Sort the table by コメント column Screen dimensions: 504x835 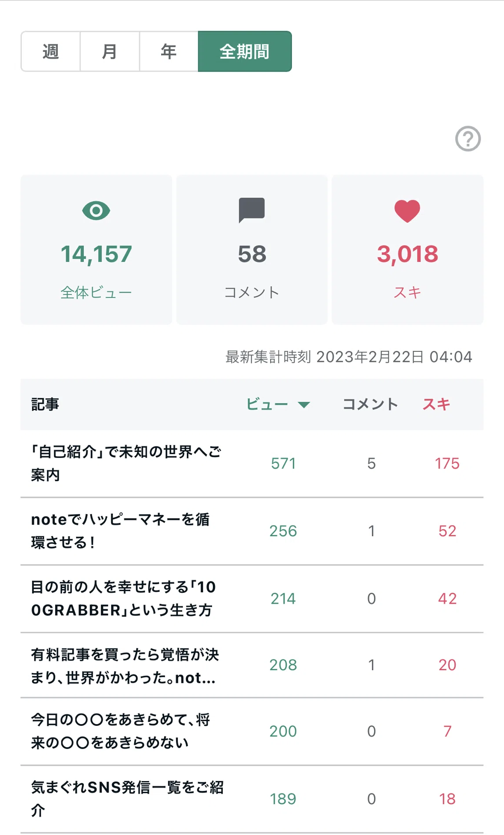coord(370,404)
